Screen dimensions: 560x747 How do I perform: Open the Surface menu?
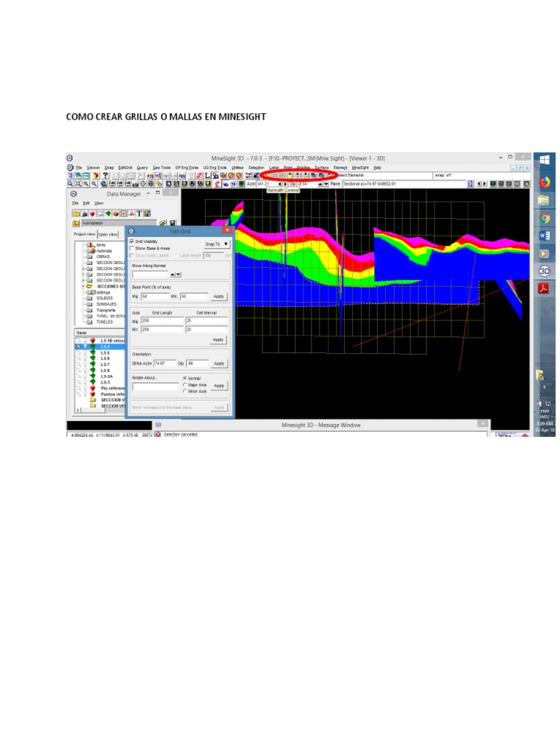(322, 168)
